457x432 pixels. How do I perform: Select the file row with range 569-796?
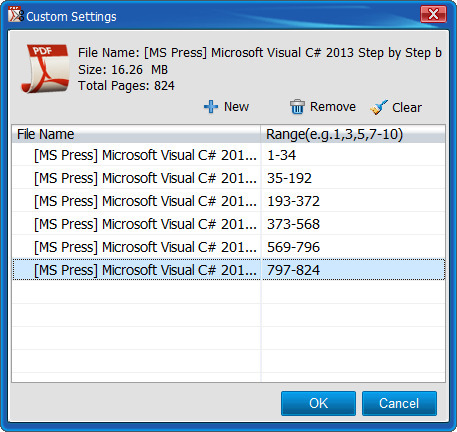pyautogui.click(x=229, y=247)
